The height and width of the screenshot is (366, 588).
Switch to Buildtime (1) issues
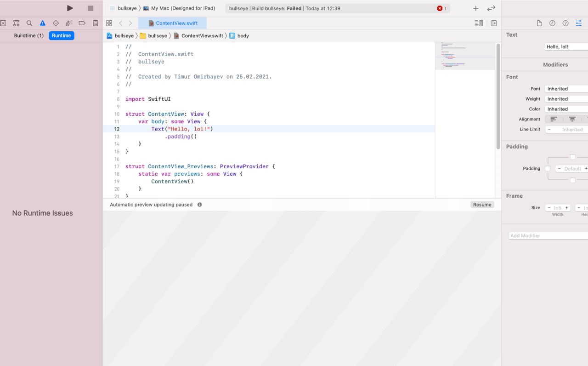click(x=29, y=35)
